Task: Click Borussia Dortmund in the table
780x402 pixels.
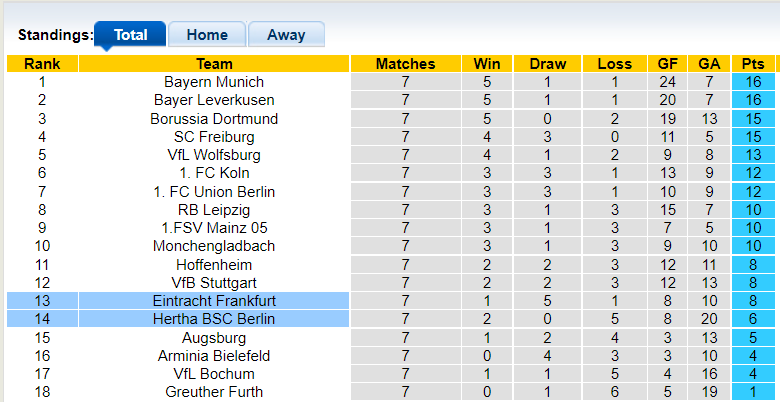Action: (x=214, y=118)
